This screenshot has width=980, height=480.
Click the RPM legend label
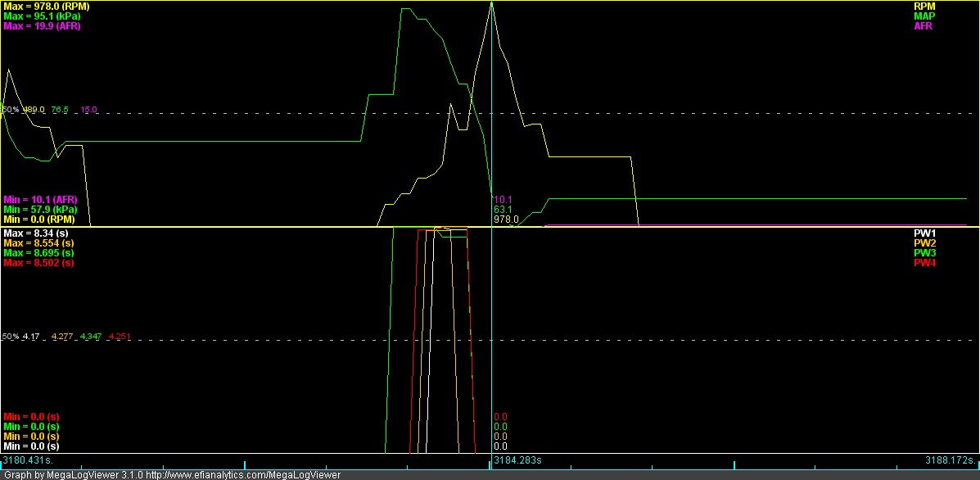pos(924,6)
